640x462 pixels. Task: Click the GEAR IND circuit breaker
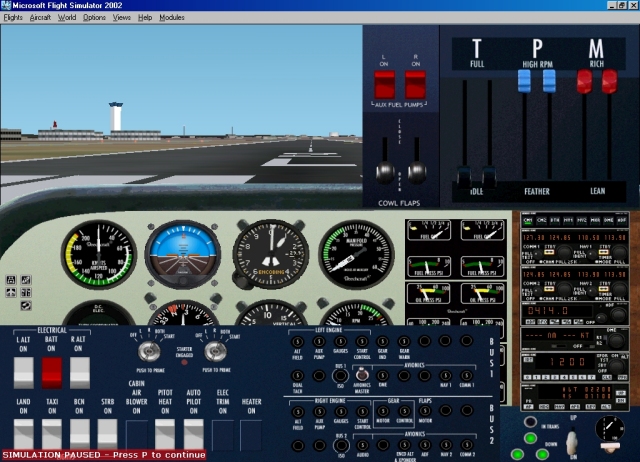coord(382,341)
